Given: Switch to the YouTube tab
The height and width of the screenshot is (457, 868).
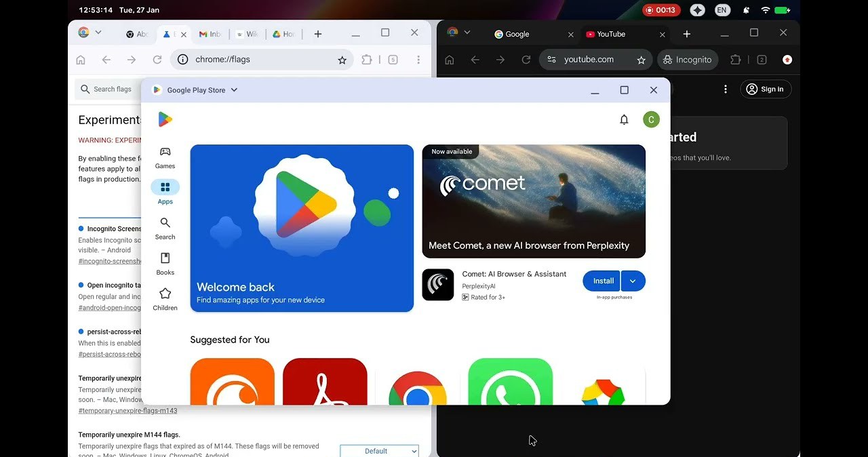Looking at the screenshot, I should 607,34.
